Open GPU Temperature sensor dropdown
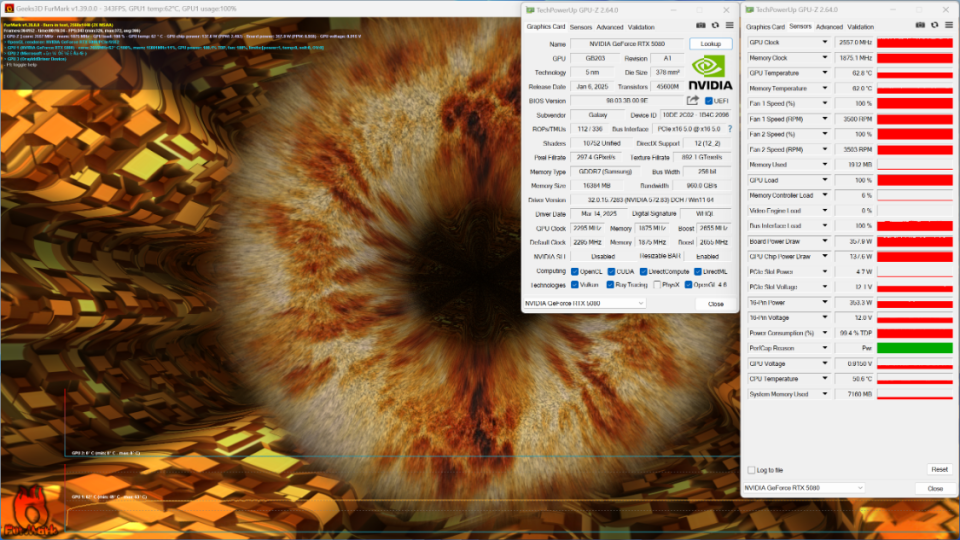Screen dimensions: 960x540 coord(825,73)
